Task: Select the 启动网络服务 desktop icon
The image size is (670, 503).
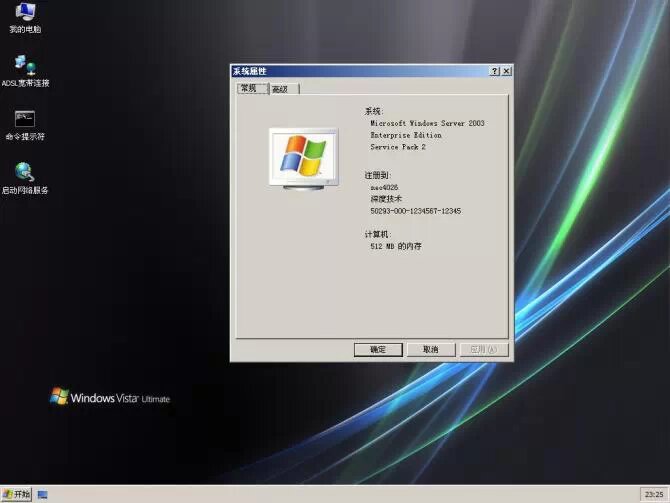Action: [25, 178]
